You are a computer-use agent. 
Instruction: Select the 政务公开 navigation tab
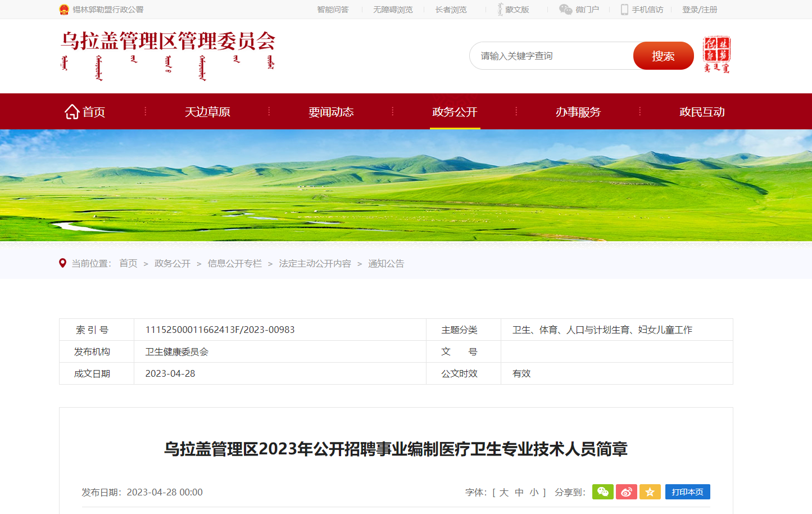[455, 112]
